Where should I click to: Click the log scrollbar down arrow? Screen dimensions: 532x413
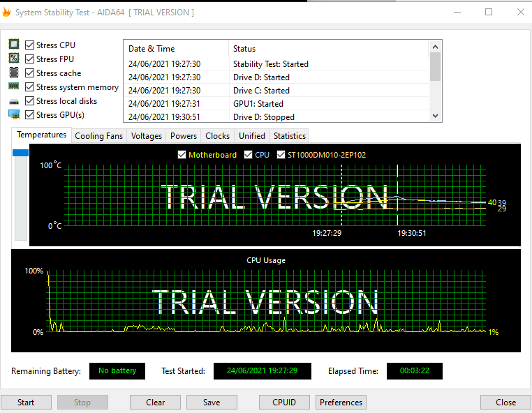pos(435,116)
